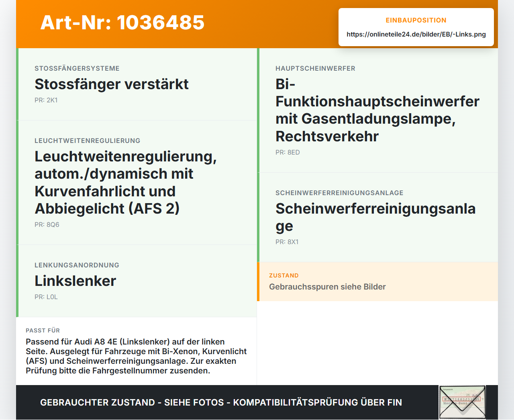Screen dimensions: 514x420
Task: Click the STOSSFÄNGERSYSTEME category label
Action: coord(77,69)
